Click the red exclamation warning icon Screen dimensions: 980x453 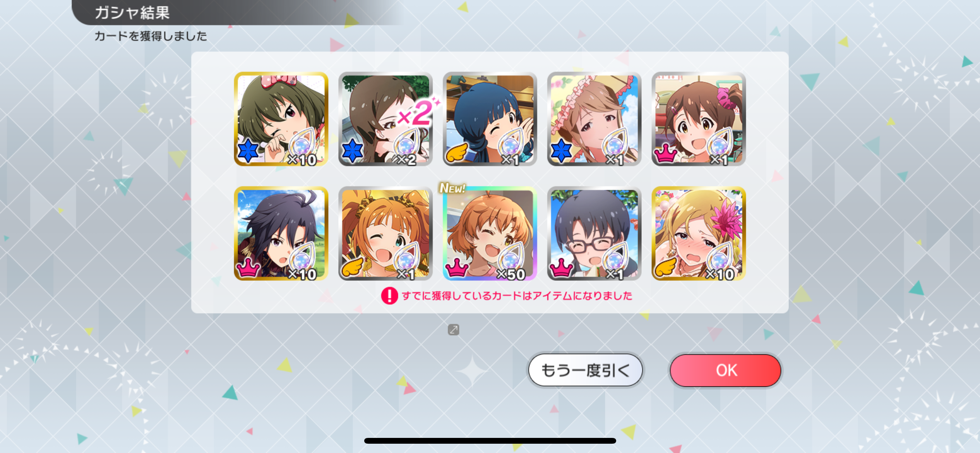[x=389, y=296]
